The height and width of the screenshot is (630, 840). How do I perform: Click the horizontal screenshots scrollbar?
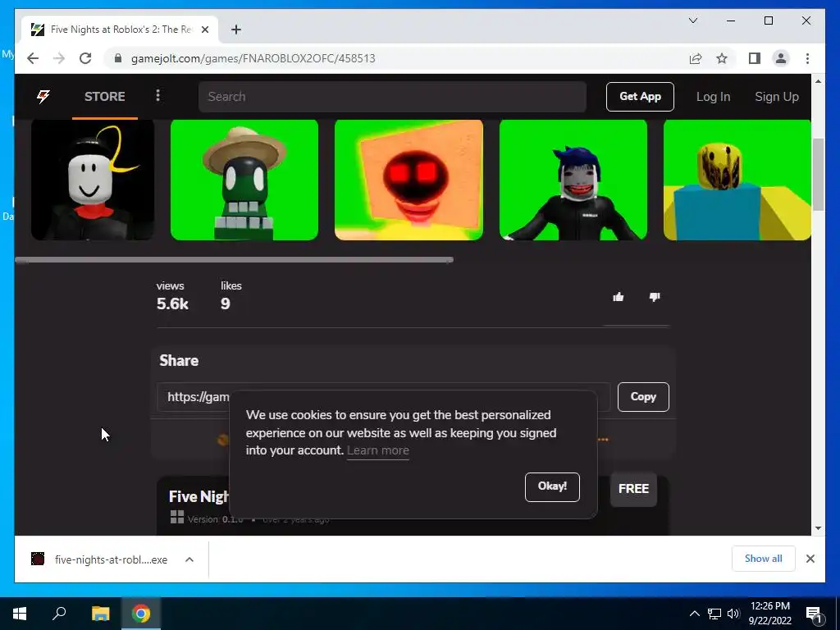(x=234, y=260)
